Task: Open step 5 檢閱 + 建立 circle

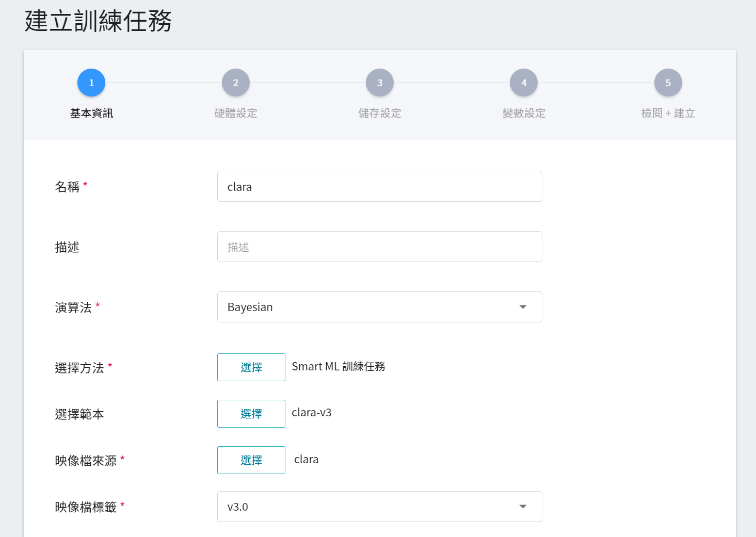Action: pyautogui.click(x=668, y=83)
